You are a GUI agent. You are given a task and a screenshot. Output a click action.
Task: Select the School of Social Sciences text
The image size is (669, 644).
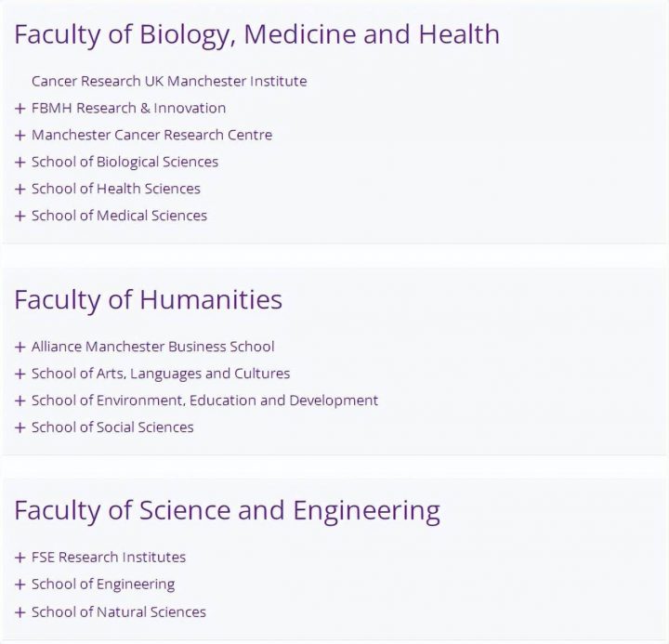pyautogui.click(x=112, y=427)
